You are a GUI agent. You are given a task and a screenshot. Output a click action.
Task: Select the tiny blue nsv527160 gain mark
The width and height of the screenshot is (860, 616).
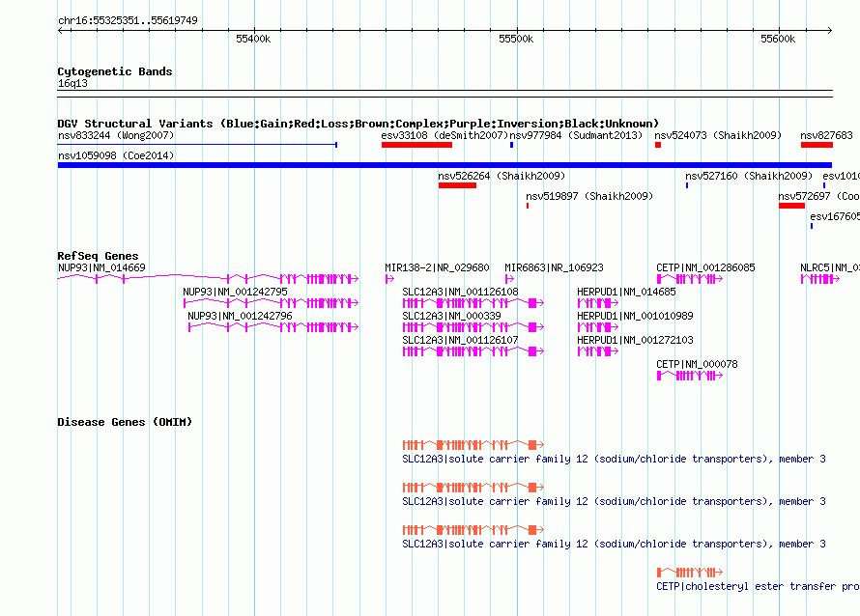coord(687,185)
